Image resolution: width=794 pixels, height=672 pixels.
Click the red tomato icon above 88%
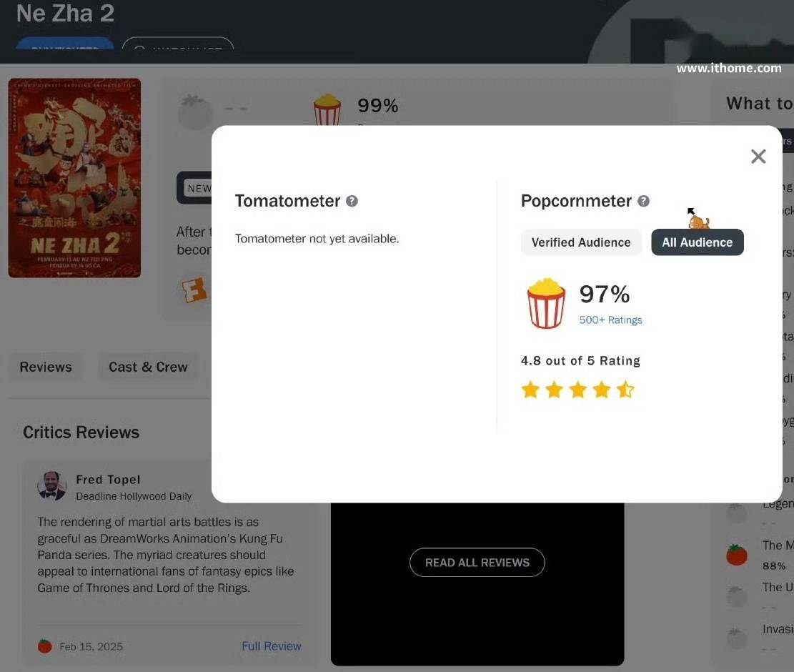click(x=737, y=555)
